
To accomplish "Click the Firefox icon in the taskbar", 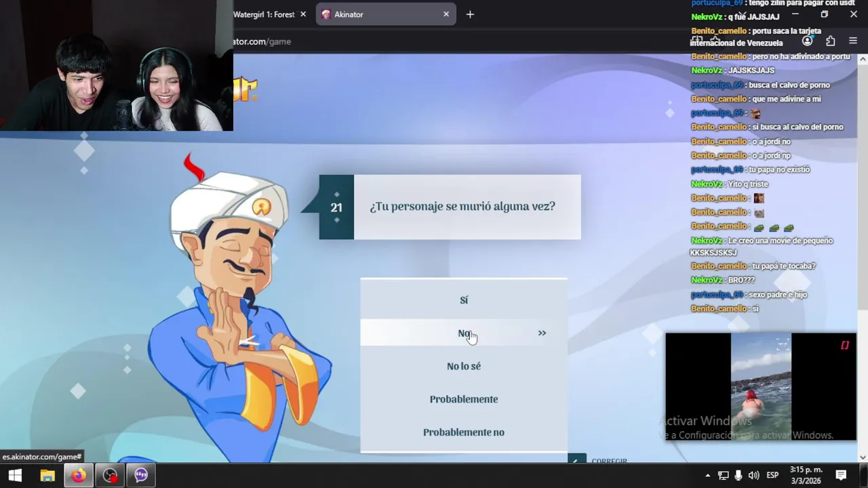I will [79, 475].
